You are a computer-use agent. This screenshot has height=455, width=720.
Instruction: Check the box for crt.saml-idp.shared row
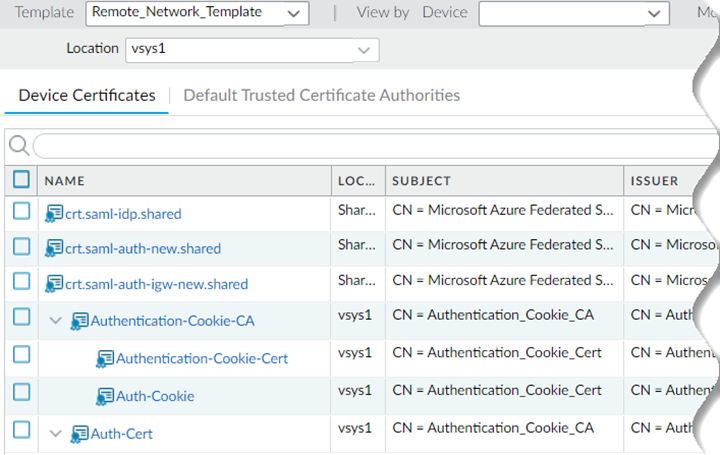[21, 212]
